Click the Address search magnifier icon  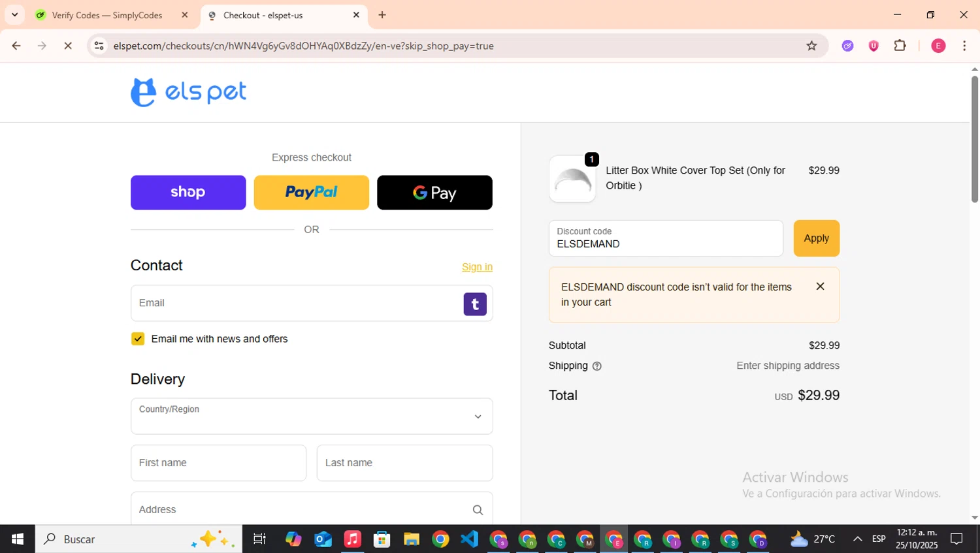coord(478,510)
